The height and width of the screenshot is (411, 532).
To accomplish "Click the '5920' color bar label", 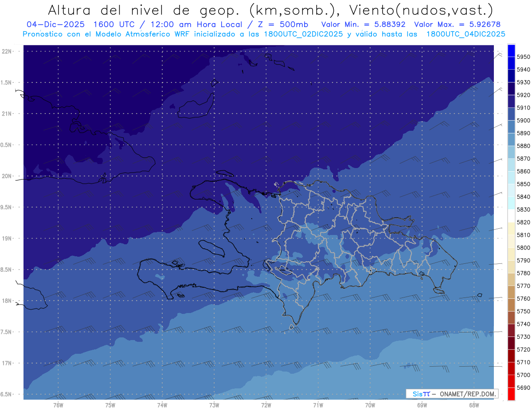I will tap(523, 95).
